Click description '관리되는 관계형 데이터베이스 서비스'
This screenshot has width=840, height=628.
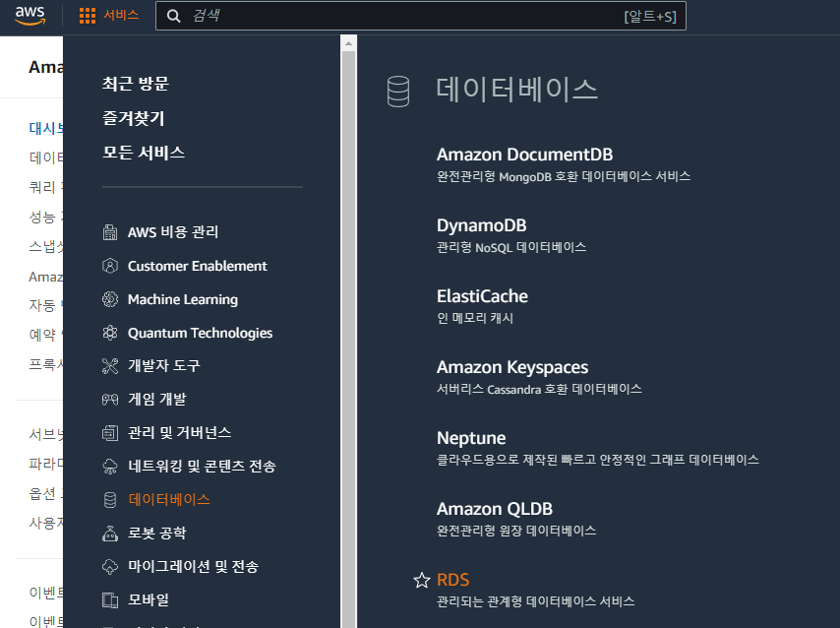tap(536, 601)
